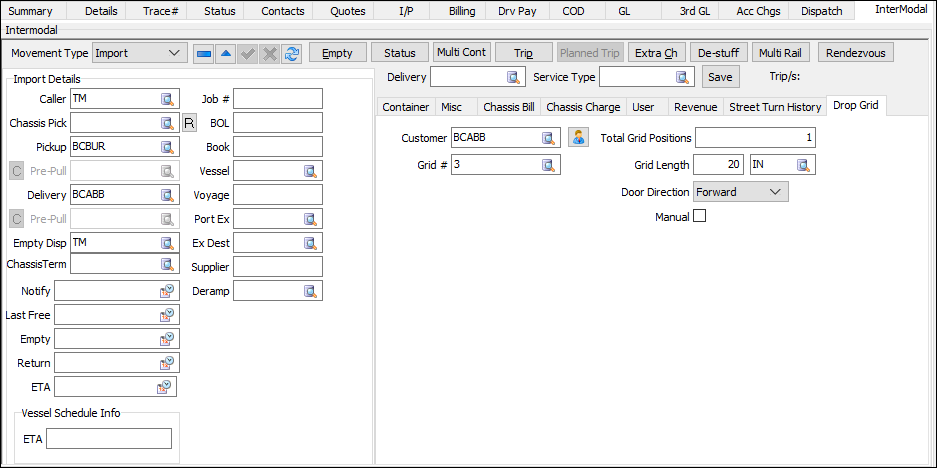Open the Grid Length unit lookup icon

point(803,165)
